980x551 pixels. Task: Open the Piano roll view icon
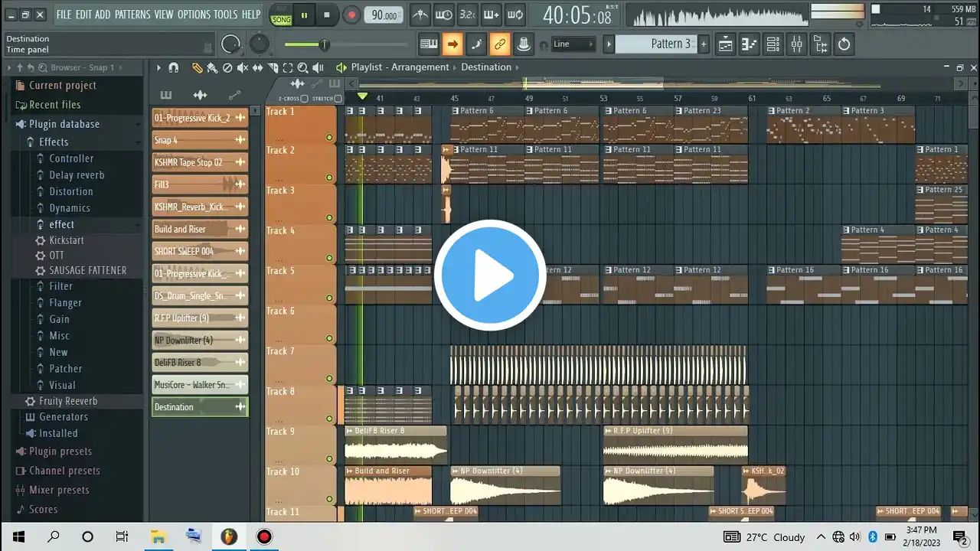[x=750, y=44]
